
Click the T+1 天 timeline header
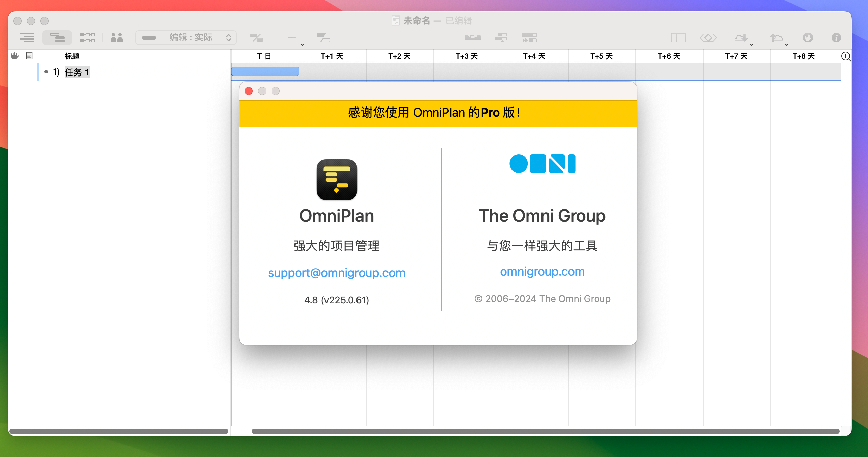coord(332,56)
